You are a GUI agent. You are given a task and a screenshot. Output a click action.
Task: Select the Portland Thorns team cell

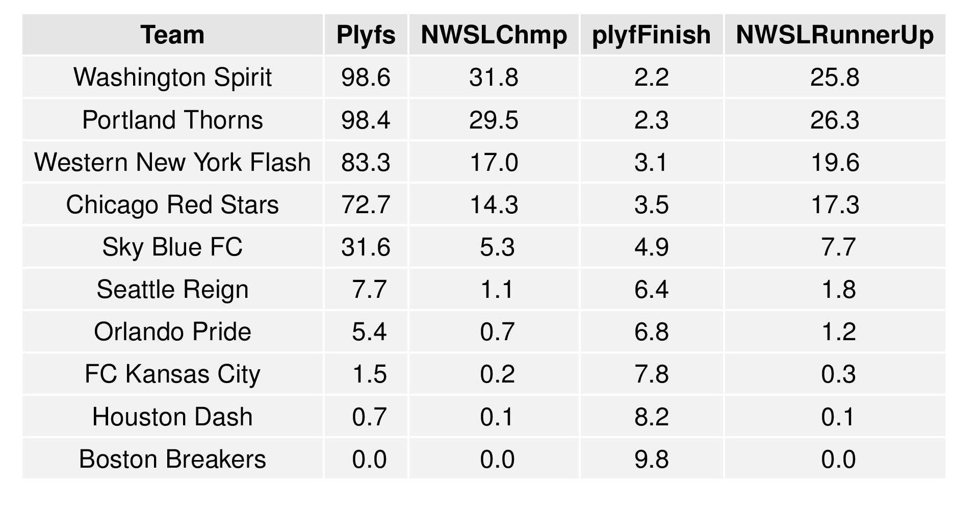[172, 120]
